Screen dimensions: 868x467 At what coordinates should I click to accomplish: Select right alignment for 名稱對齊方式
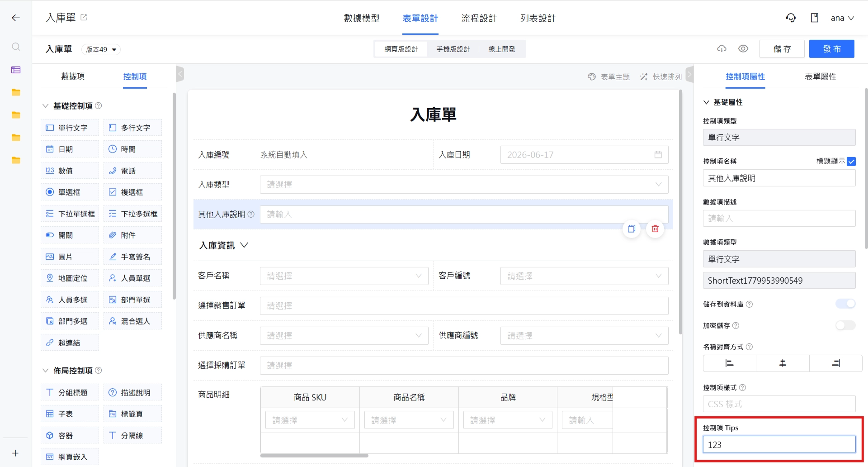(836, 363)
